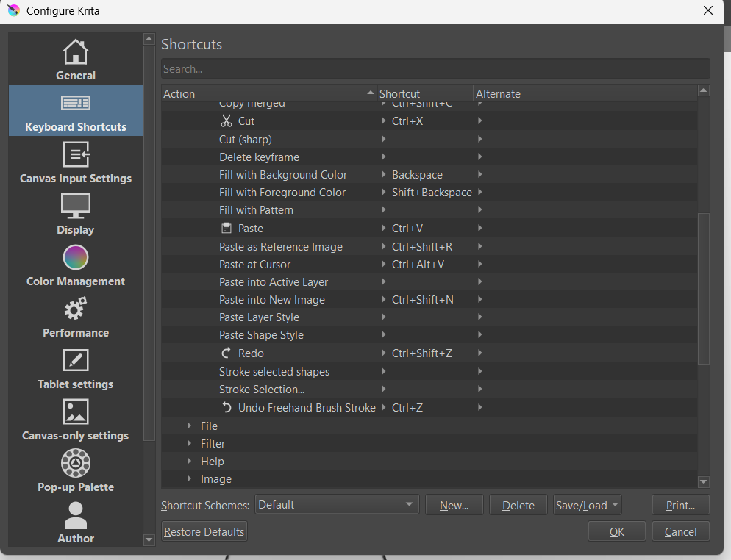Click the shortcuts Search field
The image size is (731, 560).
(x=435, y=69)
